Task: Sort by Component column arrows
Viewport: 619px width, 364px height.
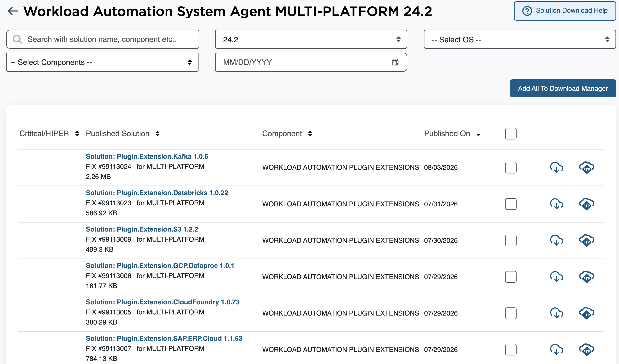Action: 310,133
